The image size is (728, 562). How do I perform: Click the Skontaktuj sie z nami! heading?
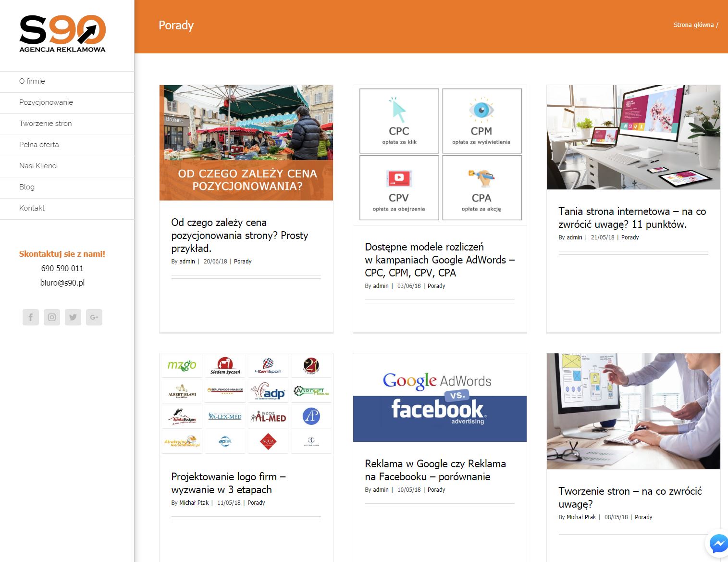click(62, 254)
